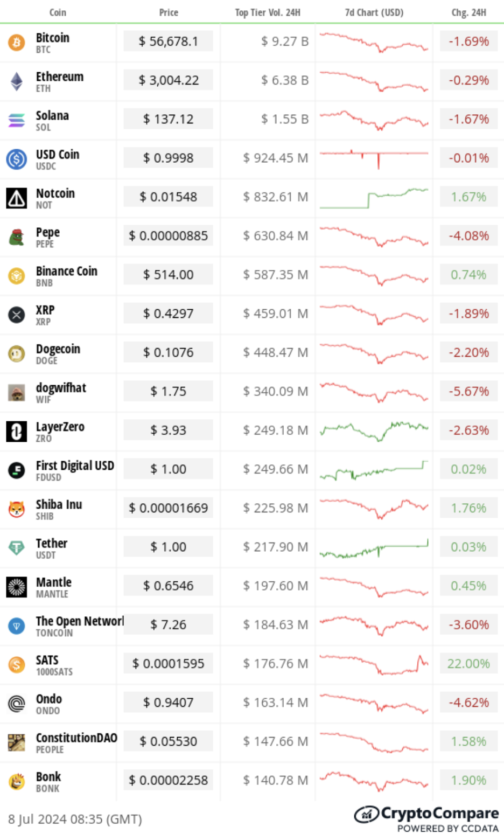The width and height of the screenshot is (504, 834).
Task: Select the Solana logo icon
Action: point(17,120)
